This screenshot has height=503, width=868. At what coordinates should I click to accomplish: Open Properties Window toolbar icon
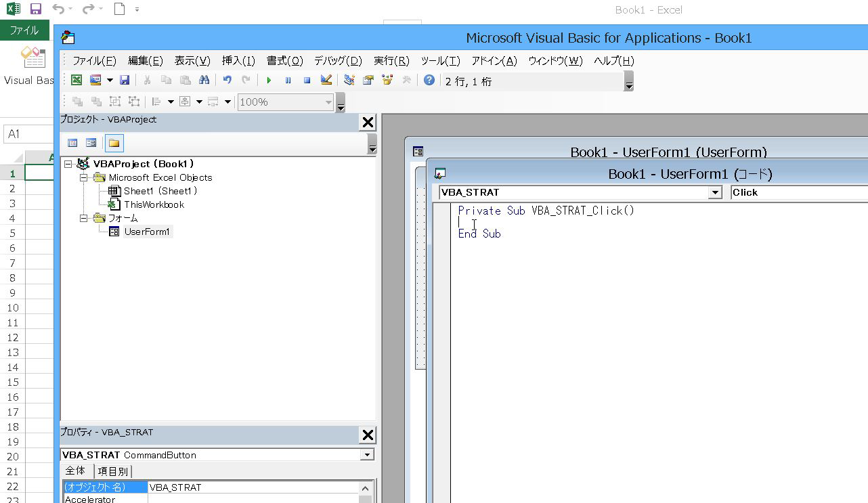(x=368, y=81)
